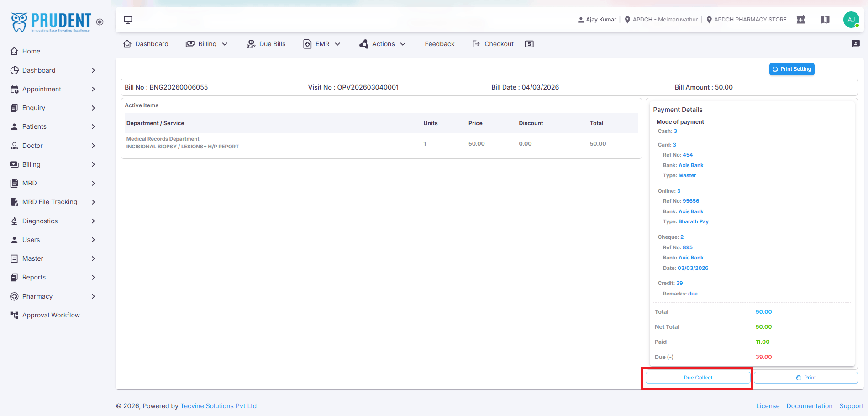Open the EMR dropdown in top nav
868x416 pixels.
tap(322, 44)
